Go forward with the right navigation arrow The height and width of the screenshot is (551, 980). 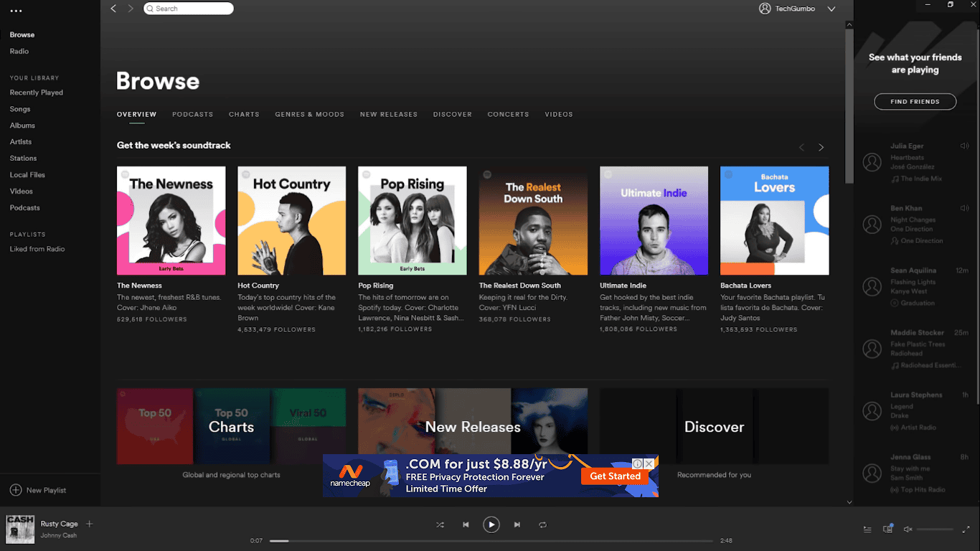(x=131, y=9)
